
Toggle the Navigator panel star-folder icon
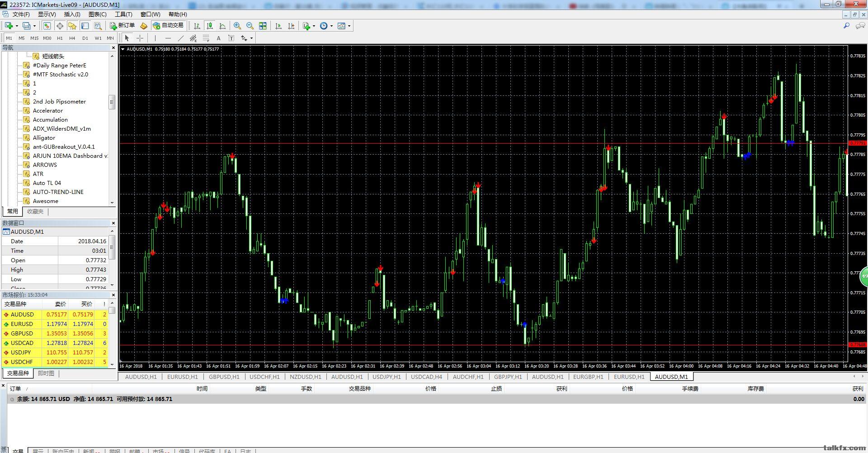coord(72,26)
